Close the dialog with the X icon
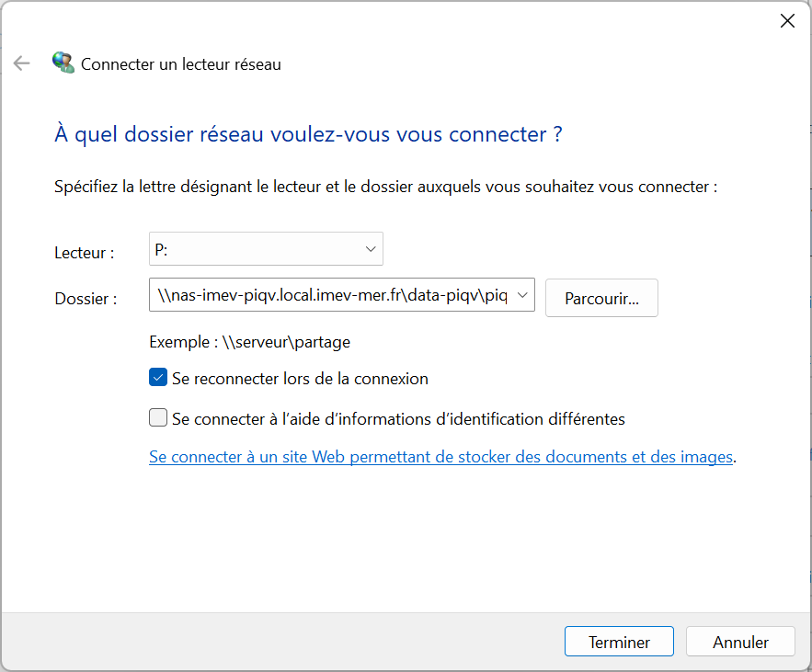 (787, 21)
